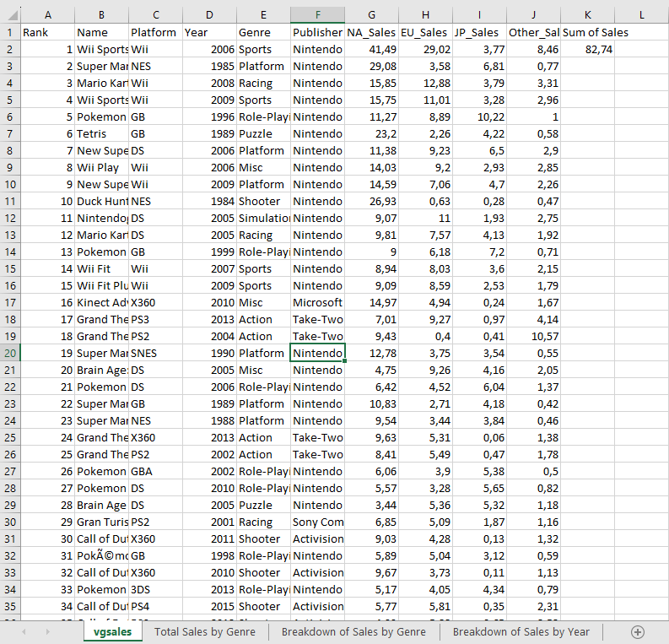Open the Total Sales by Genre tab
669x644 pixels.
click(205, 631)
